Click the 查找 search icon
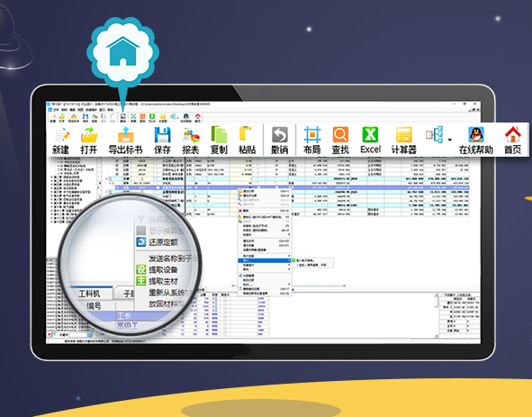 [340, 140]
